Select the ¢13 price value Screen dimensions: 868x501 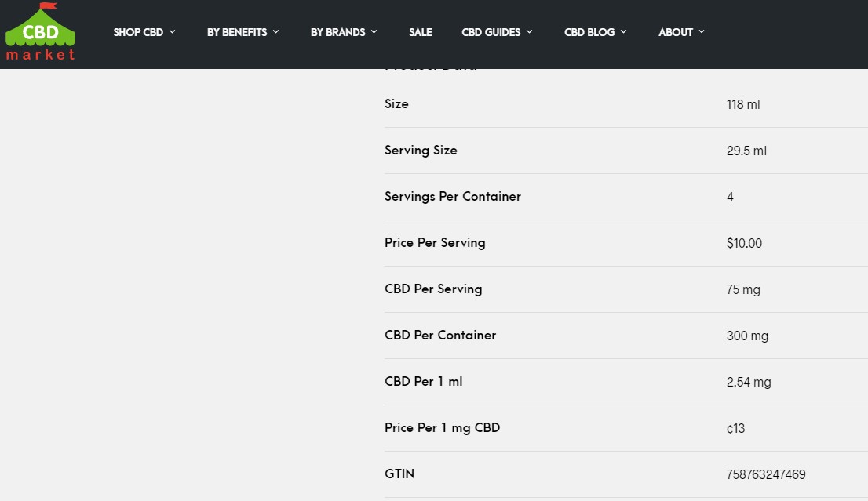pos(735,429)
